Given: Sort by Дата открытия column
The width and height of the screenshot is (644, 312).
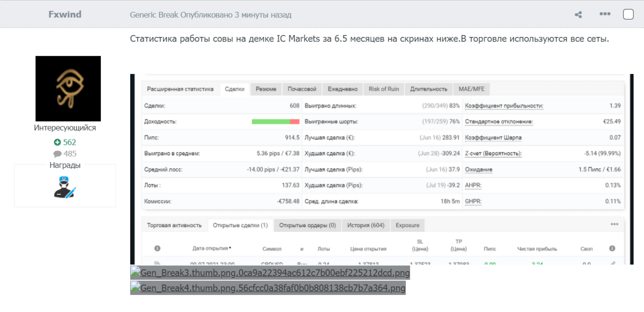Looking at the screenshot, I should pyautogui.click(x=212, y=248).
